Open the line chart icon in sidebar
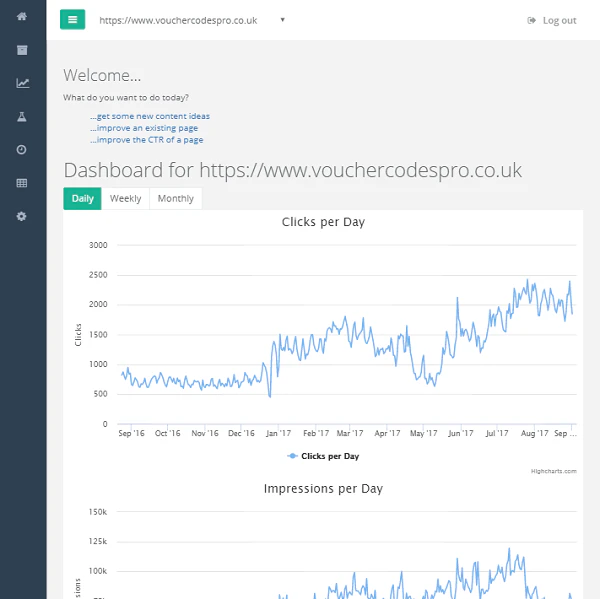600x599 pixels. tap(23, 83)
